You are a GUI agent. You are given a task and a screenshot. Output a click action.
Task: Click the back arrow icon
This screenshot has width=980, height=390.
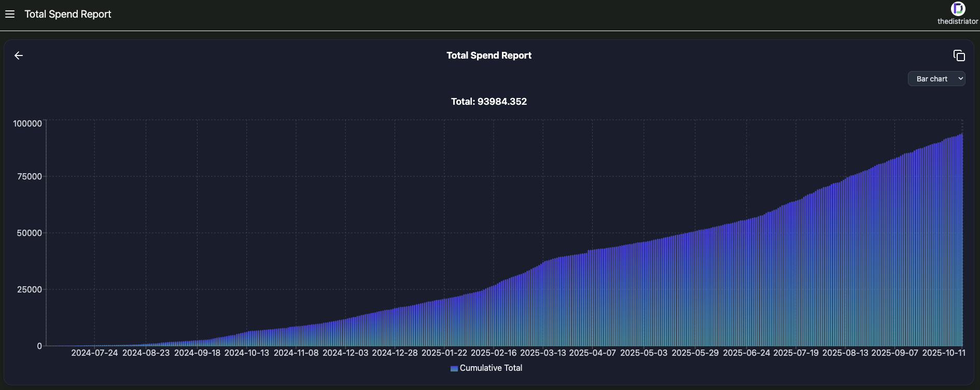tap(19, 55)
